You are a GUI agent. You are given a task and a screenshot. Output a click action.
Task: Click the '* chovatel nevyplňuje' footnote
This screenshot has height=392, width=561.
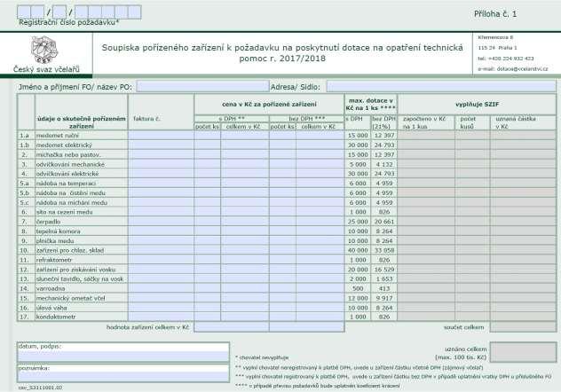click(x=262, y=357)
